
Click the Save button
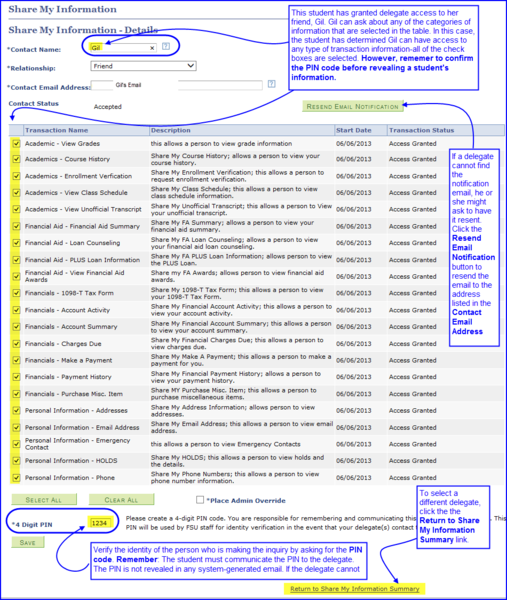click(x=28, y=542)
